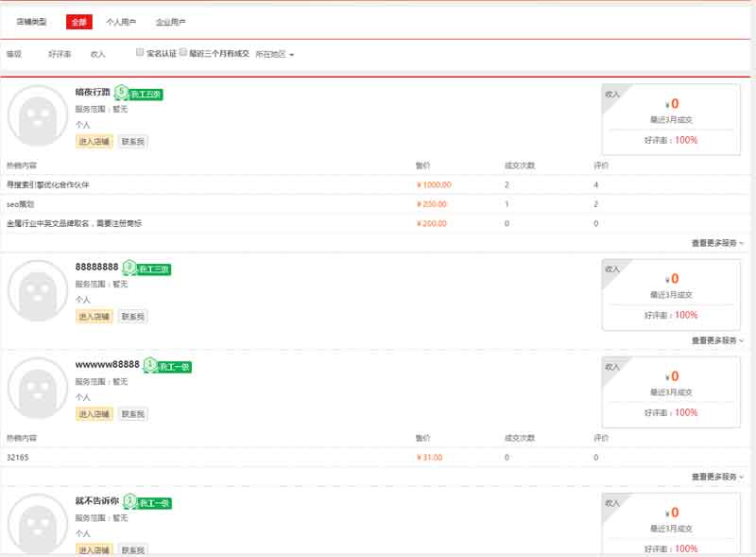The image size is (756, 557).
Task: Expand 查看更多服务 under 88888888
Action: click(x=717, y=340)
